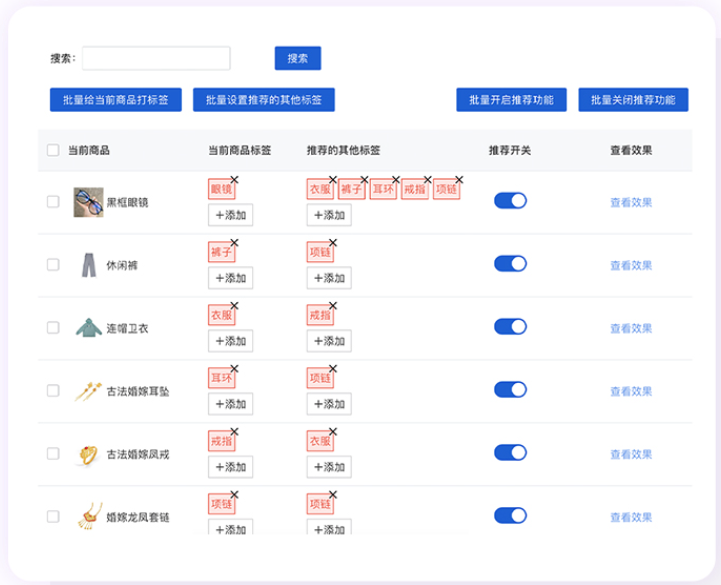Open 黑框眼镜 product thumbnail

pos(88,202)
